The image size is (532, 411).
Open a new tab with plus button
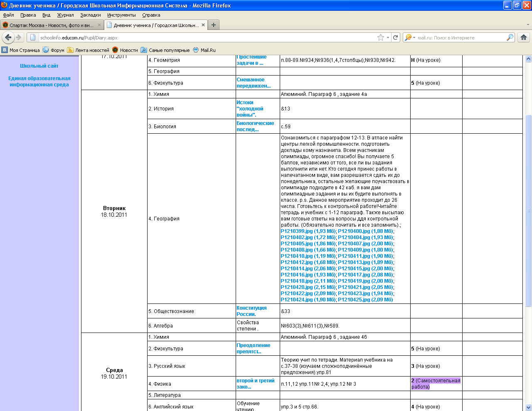click(213, 25)
